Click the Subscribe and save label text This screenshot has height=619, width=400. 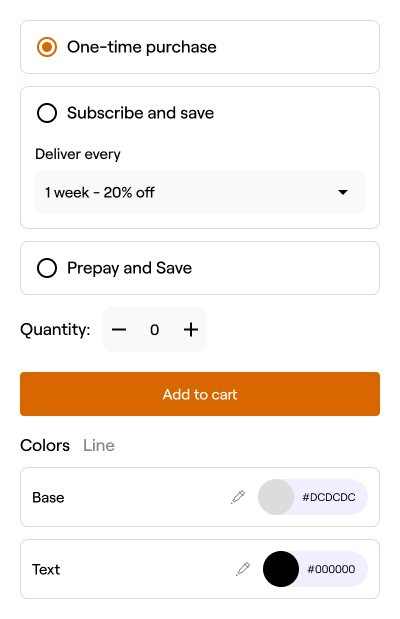point(141,113)
